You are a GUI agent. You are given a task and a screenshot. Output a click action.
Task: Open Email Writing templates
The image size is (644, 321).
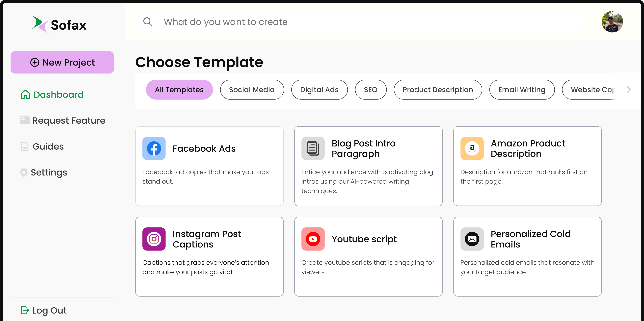pos(522,90)
